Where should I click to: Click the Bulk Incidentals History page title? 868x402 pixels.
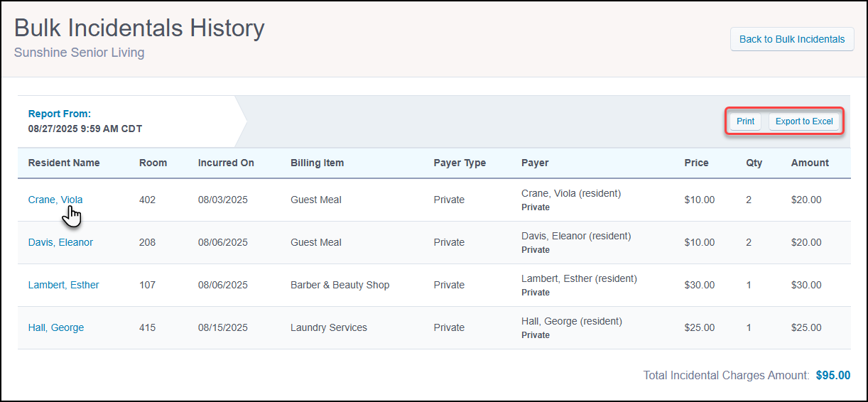coord(139,28)
